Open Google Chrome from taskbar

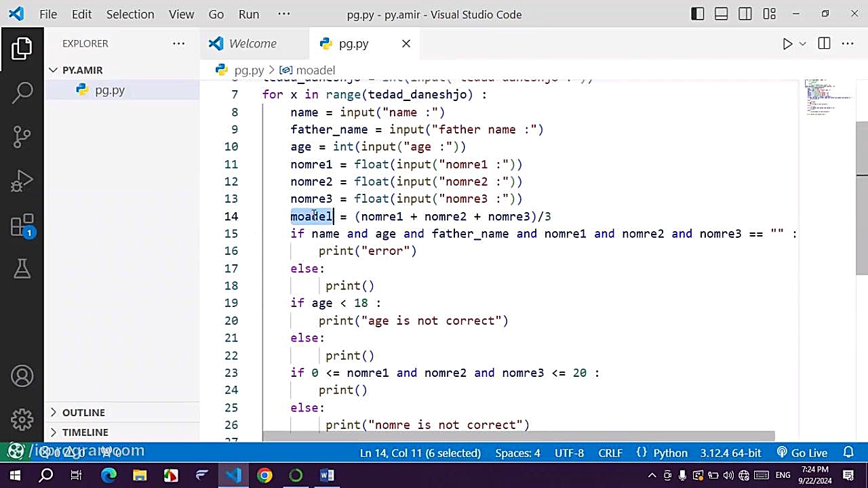[264, 475]
